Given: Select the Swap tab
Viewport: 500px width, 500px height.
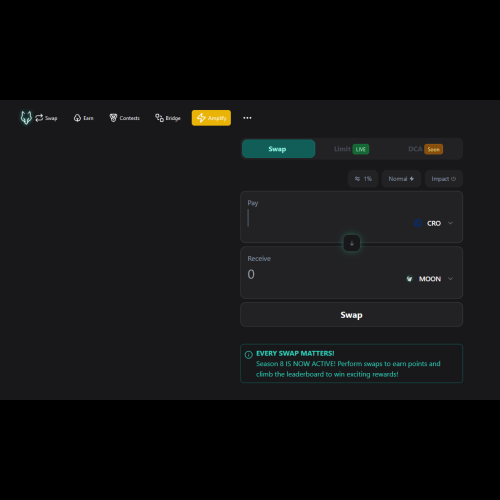Looking at the screenshot, I should coord(278,149).
